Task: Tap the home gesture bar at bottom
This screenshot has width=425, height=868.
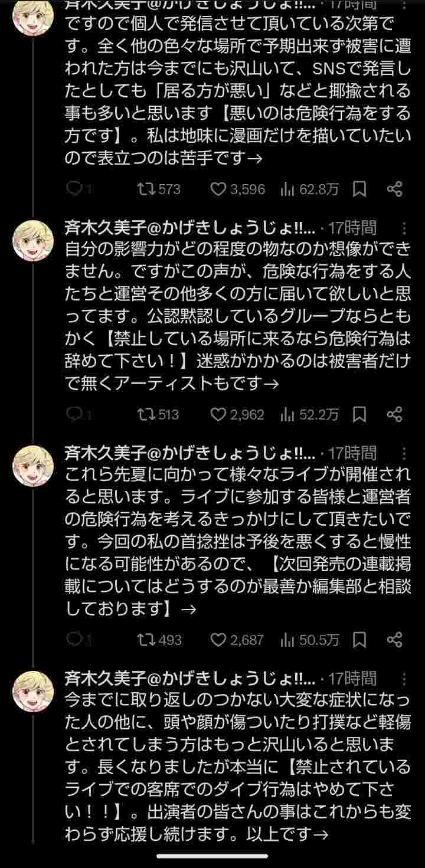Action: click(x=212, y=856)
